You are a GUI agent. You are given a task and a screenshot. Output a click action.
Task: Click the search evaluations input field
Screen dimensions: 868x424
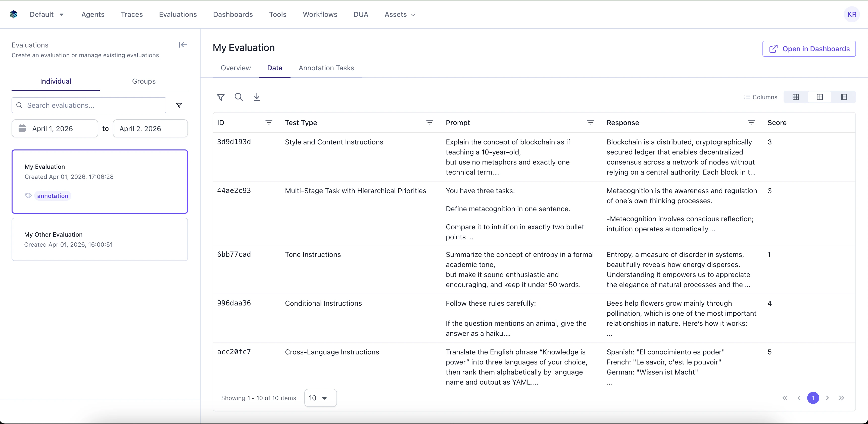89,105
